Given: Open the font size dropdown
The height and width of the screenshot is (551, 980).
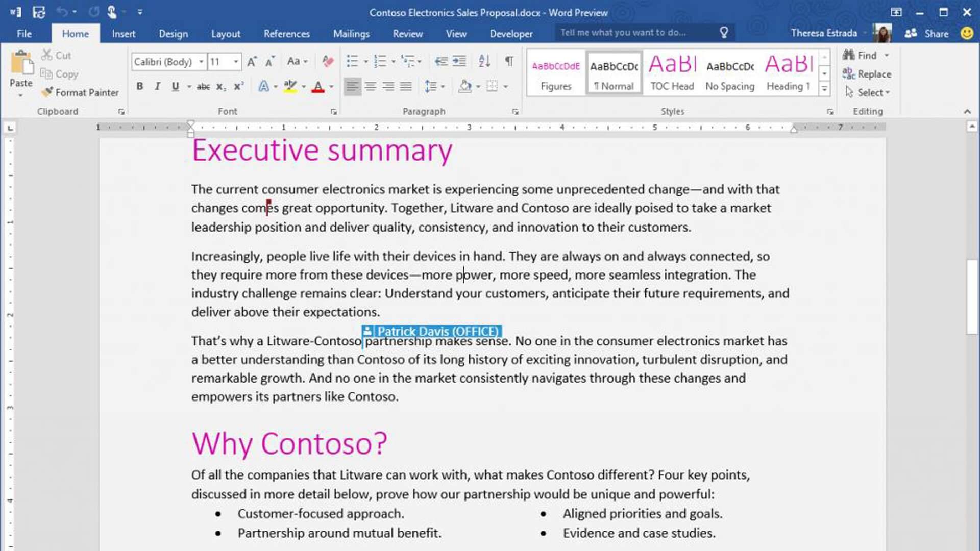Looking at the screenshot, I should (x=236, y=62).
